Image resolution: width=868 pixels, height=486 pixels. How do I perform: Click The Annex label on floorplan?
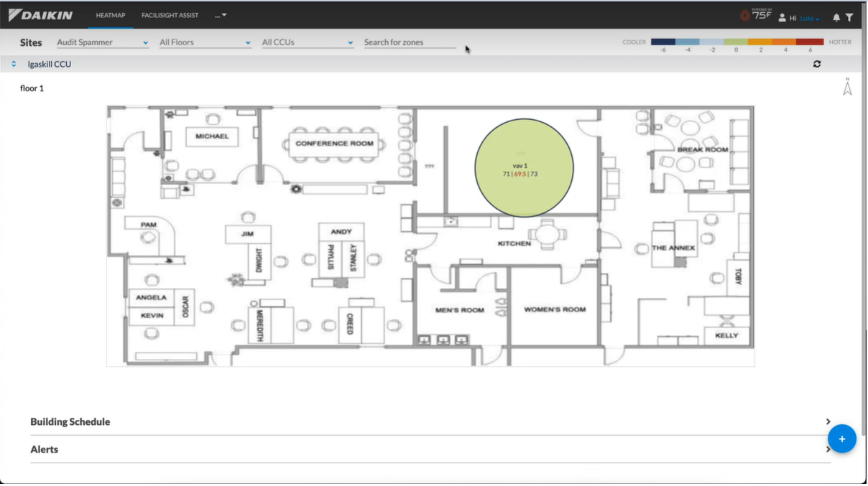[x=673, y=248]
